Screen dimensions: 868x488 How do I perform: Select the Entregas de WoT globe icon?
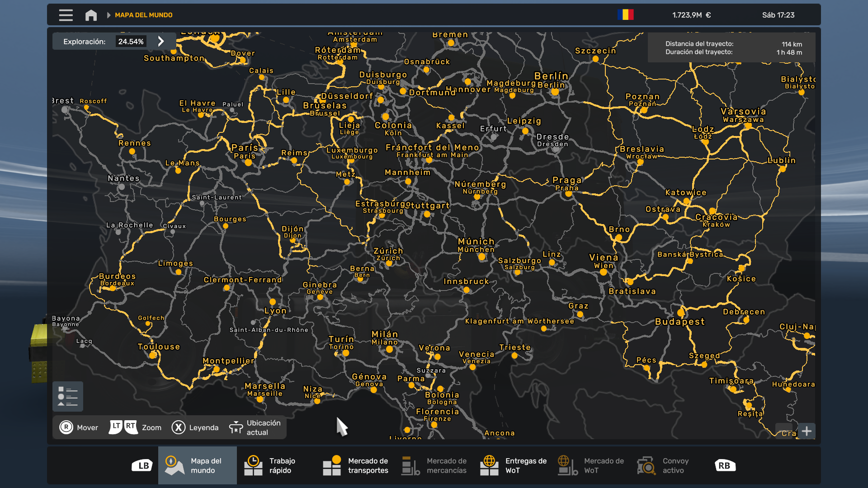tap(490, 465)
